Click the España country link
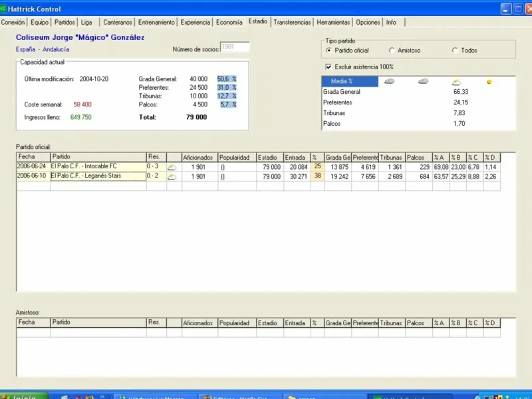532x399 pixels. tap(25, 49)
